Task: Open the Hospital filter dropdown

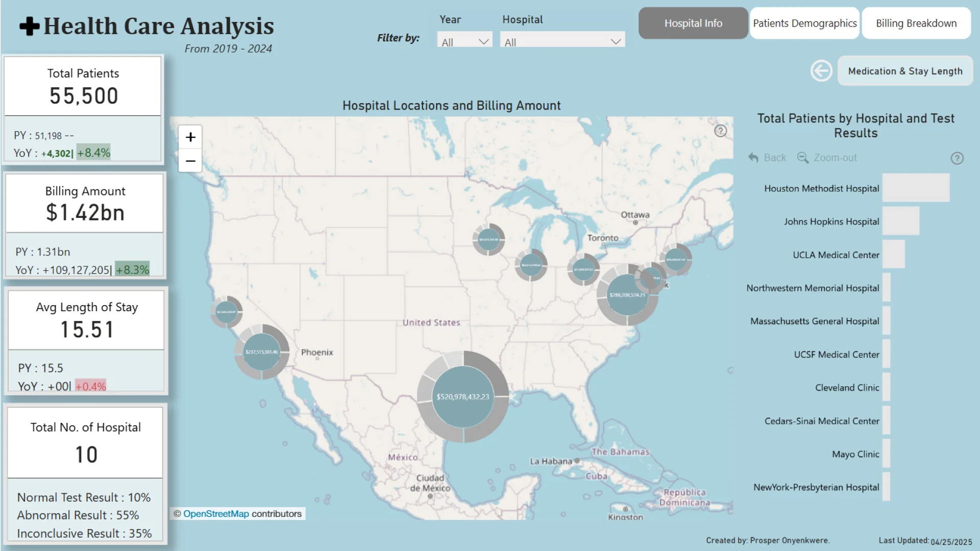Action: [x=562, y=42]
